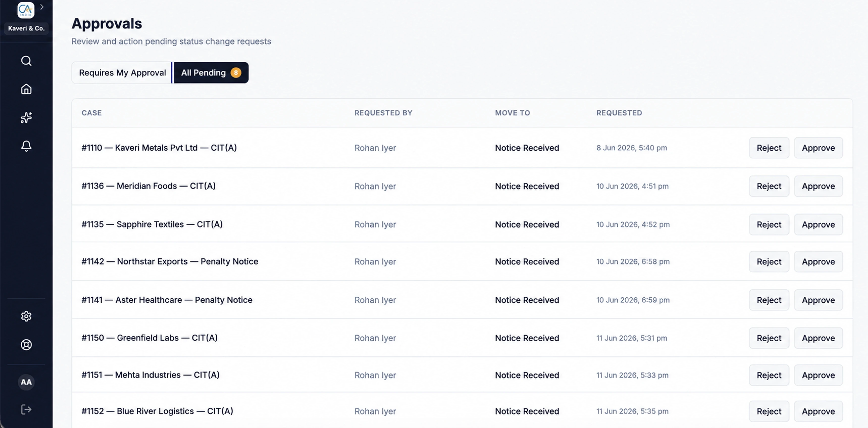Select the All Pending tab
868x428 pixels.
[211, 73]
